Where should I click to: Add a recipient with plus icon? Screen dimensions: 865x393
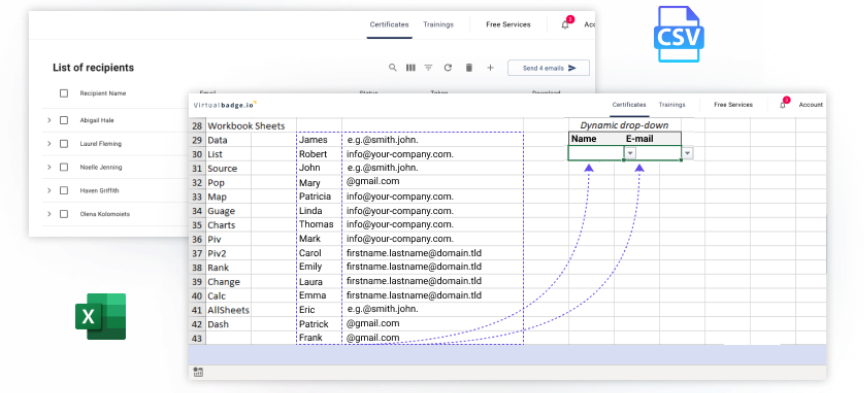(490, 68)
